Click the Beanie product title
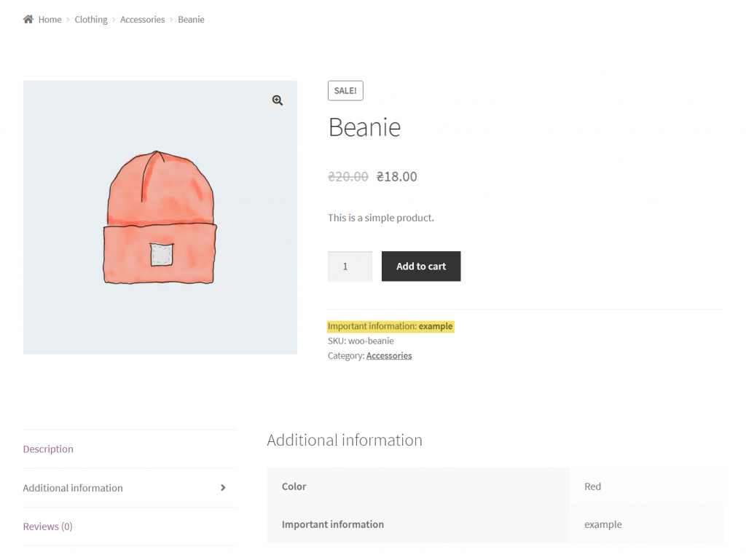 click(364, 127)
